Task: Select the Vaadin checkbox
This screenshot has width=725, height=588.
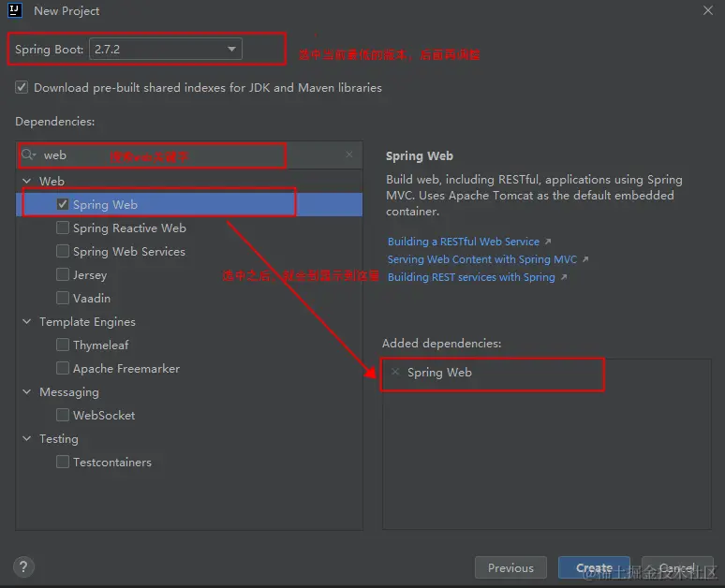Action: tap(63, 298)
